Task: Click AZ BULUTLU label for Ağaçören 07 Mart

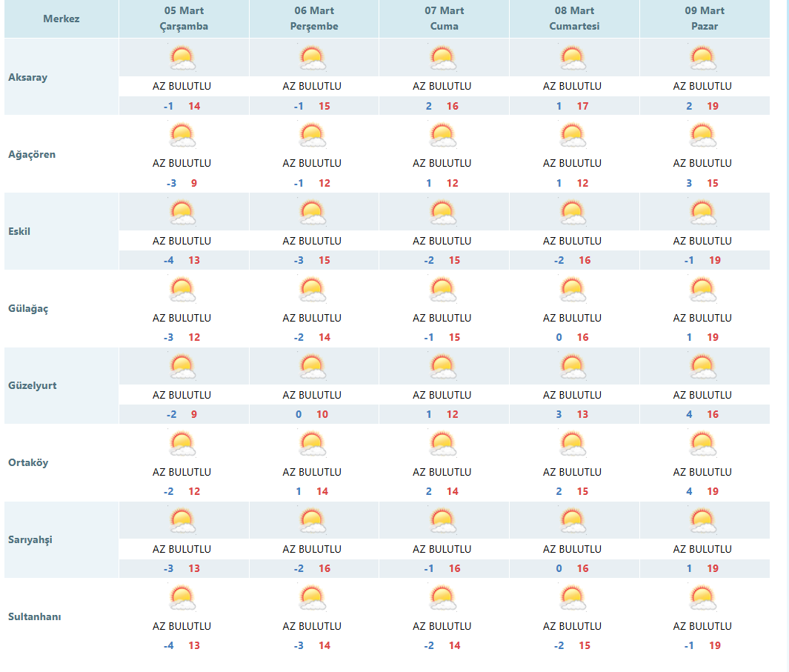Action: 442,163
